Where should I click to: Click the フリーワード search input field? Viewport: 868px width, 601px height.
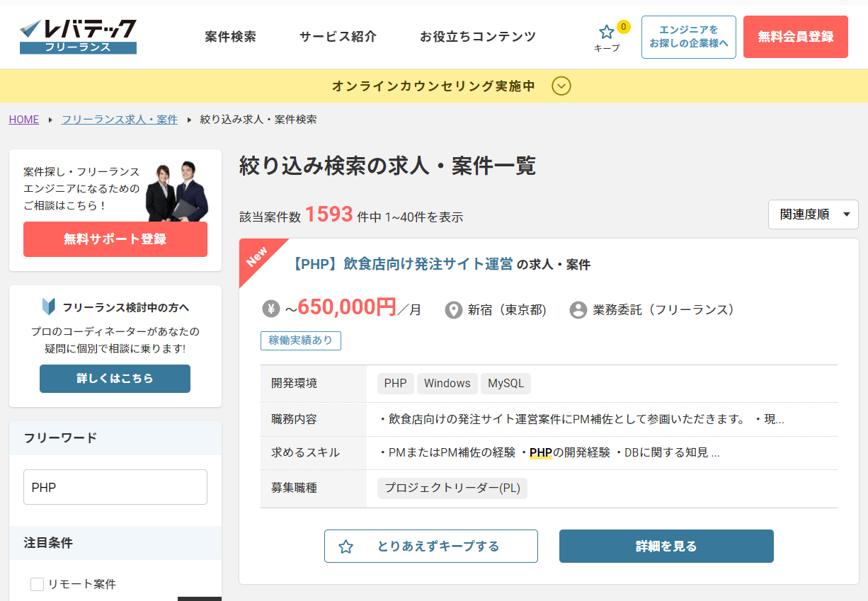pyautogui.click(x=115, y=487)
